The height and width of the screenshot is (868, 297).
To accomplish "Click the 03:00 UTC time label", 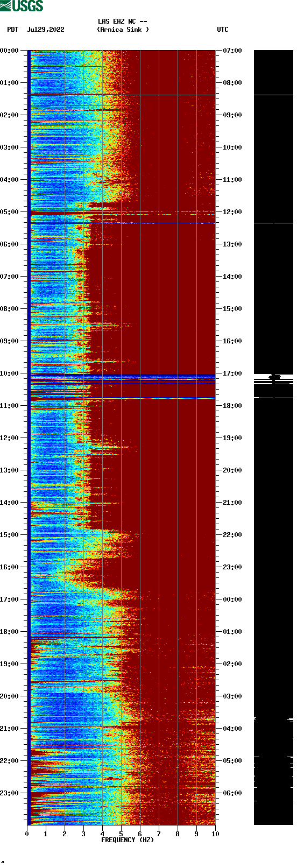I will pos(232,696).
